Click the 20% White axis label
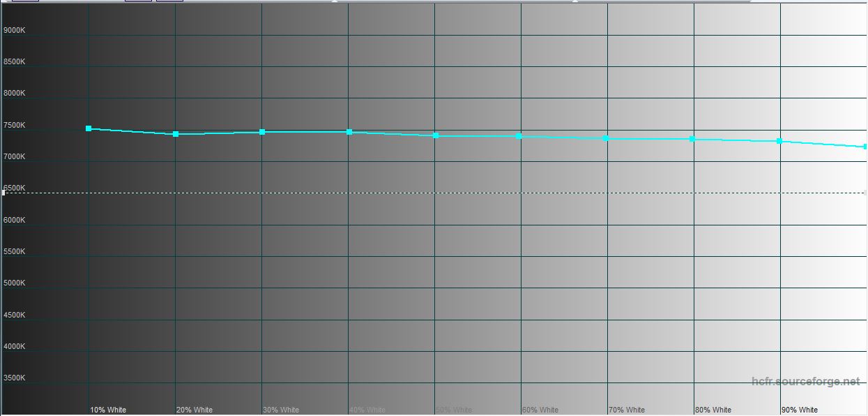The width and height of the screenshot is (868, 416). tap(195, 410)
